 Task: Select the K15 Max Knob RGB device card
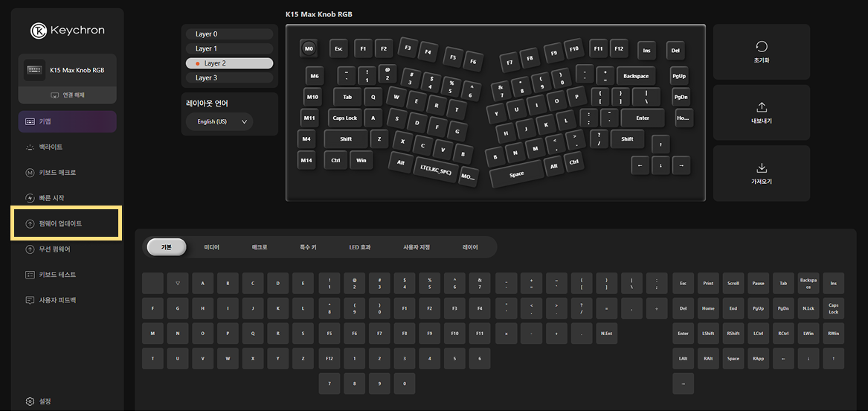67,71
